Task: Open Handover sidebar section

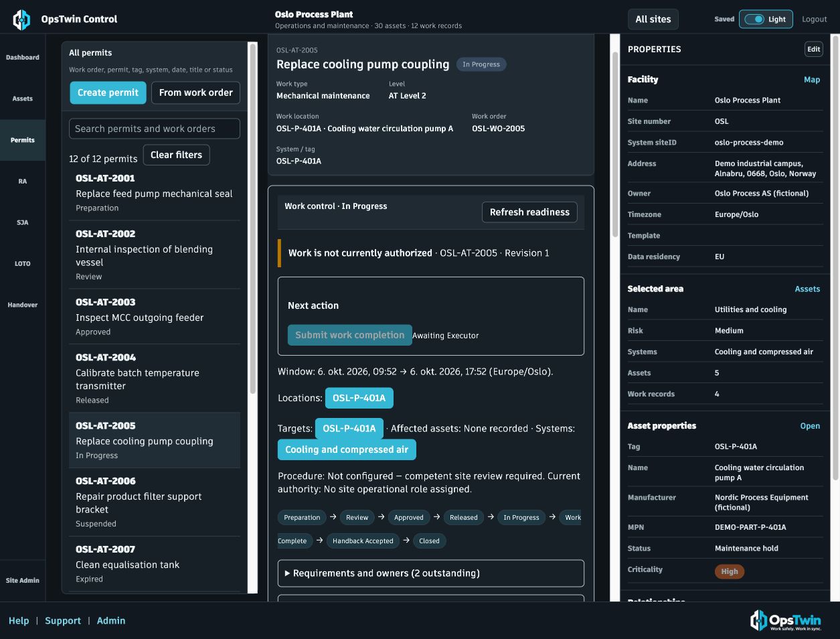Action: click(x=23, y=305)
